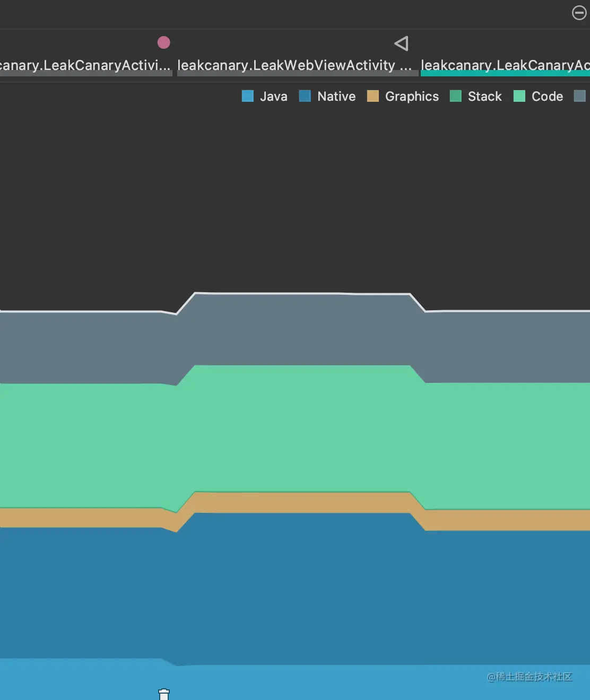Click the garbage collection trash icon

164,694
